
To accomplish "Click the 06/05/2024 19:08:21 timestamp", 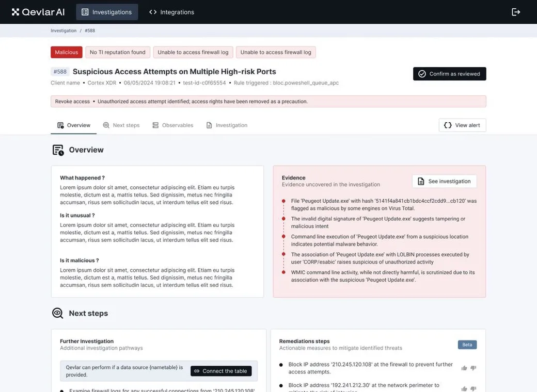I will [149, 83].
